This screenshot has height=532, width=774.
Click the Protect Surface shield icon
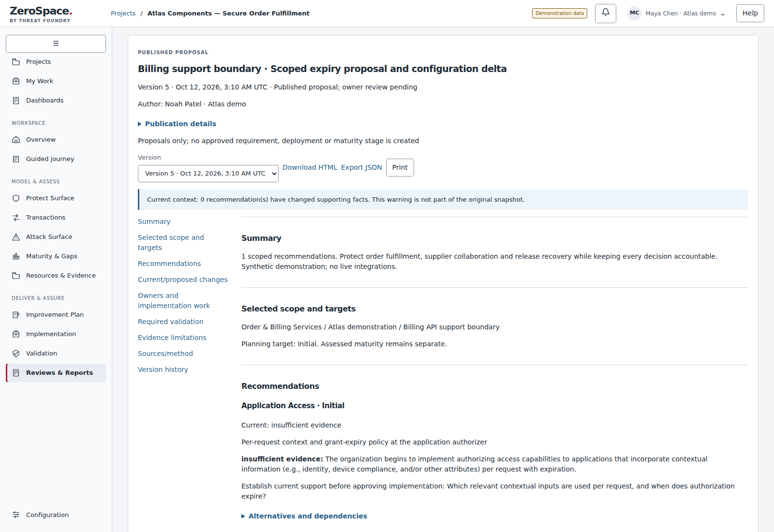16,198
